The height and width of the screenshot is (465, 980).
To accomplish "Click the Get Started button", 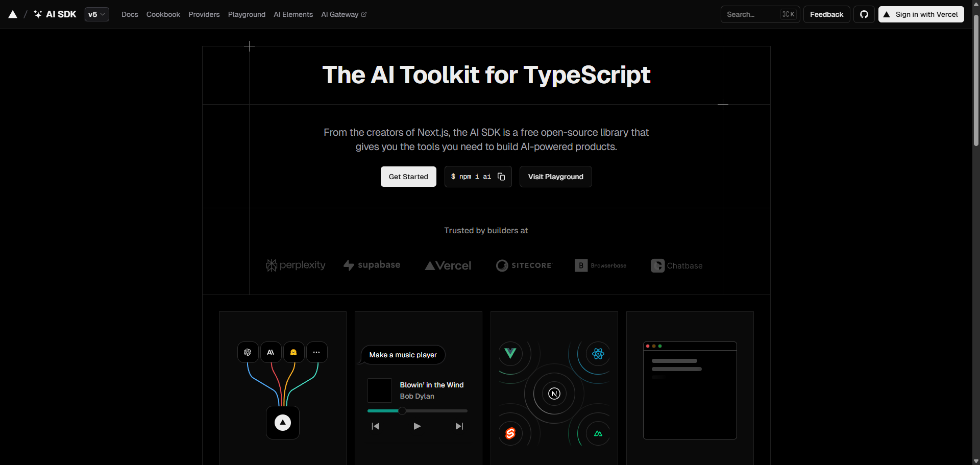I will (408, 177).
